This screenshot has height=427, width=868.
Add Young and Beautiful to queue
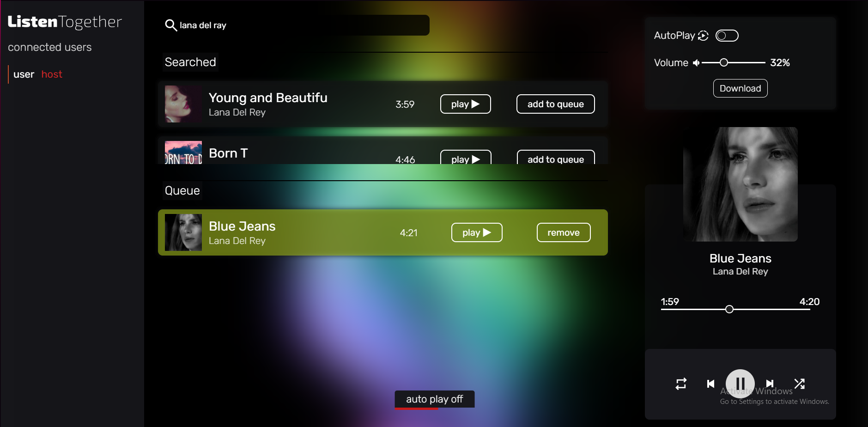point(555,104)
